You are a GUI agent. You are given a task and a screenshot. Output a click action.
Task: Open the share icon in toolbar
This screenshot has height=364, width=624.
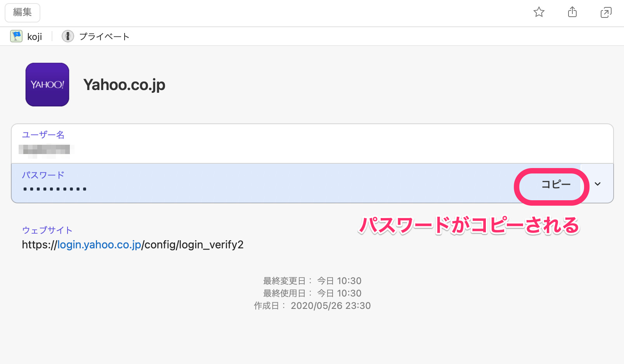click(x=572, y=12)
